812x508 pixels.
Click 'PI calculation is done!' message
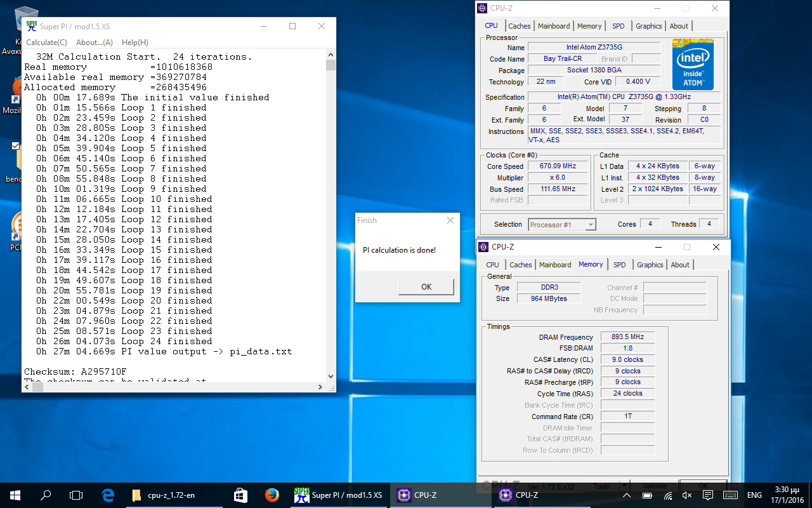pyautogui.click(x=400, y=250)
